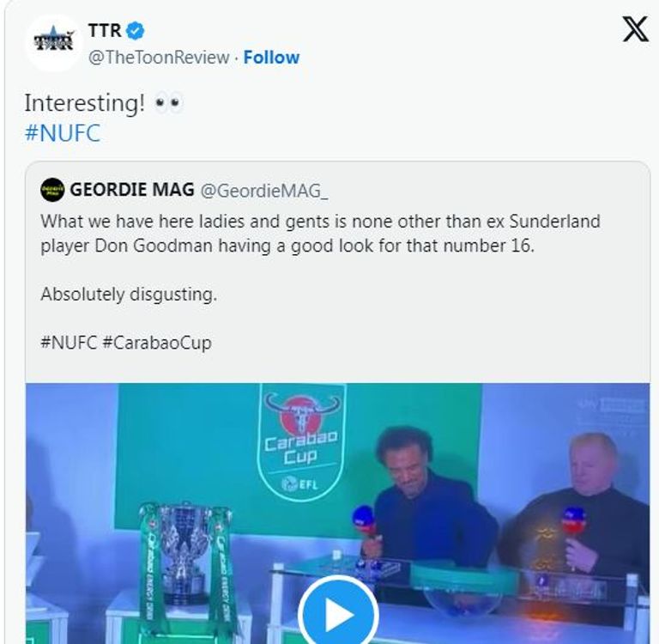Viewport: 659px width, 644px height.
Task: Open the GEORDIE MAG display name
Action: tap(130, 189)
